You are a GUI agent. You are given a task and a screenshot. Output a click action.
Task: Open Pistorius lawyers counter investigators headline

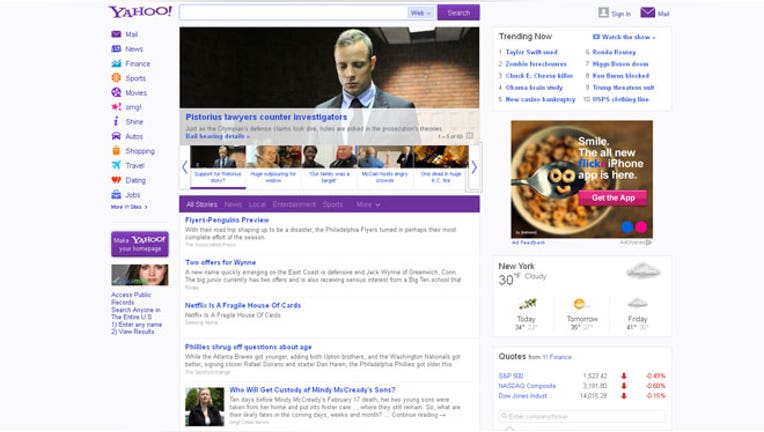coord(266,117)
